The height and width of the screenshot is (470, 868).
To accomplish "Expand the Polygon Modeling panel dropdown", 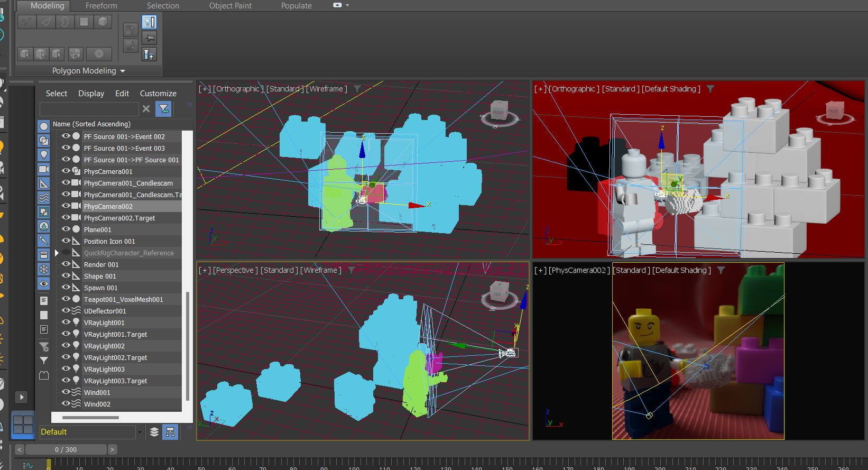I will 123,71.
